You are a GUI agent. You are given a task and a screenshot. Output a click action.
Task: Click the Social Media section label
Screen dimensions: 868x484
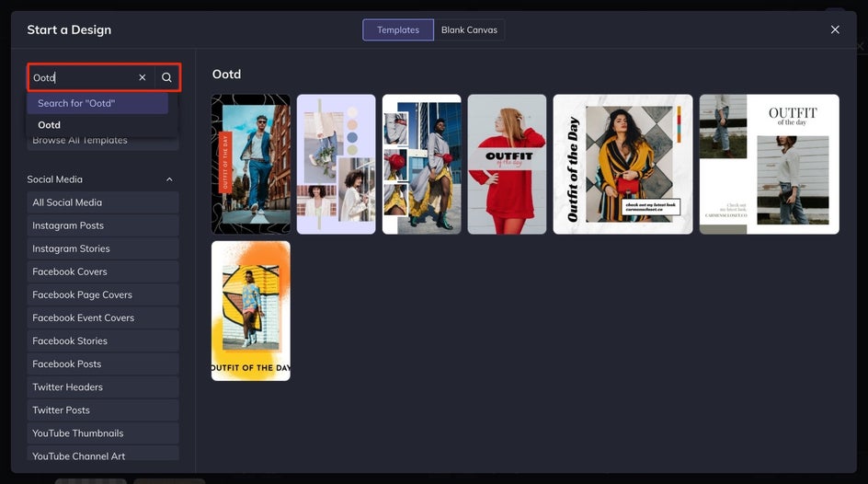coord(55,179)
